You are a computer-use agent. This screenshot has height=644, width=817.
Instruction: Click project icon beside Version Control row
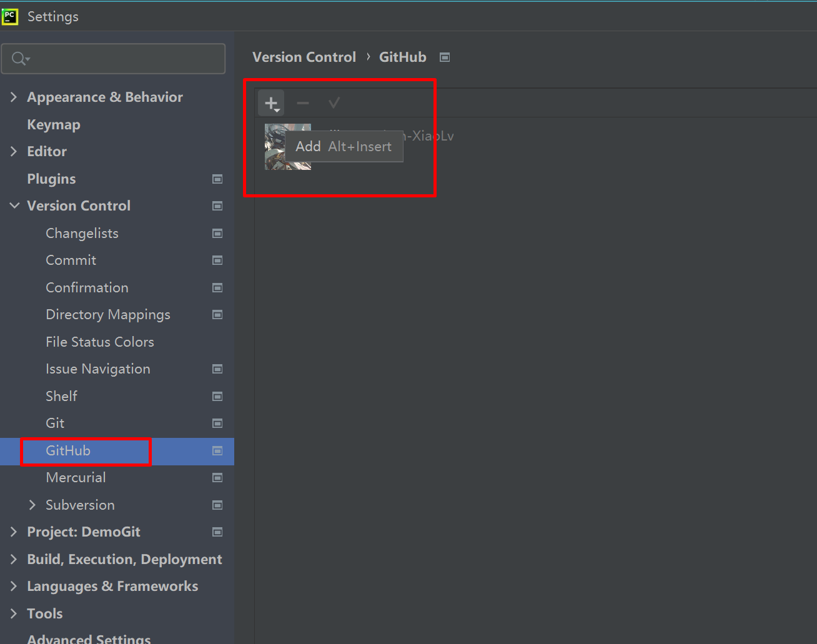tap(217, 206)
